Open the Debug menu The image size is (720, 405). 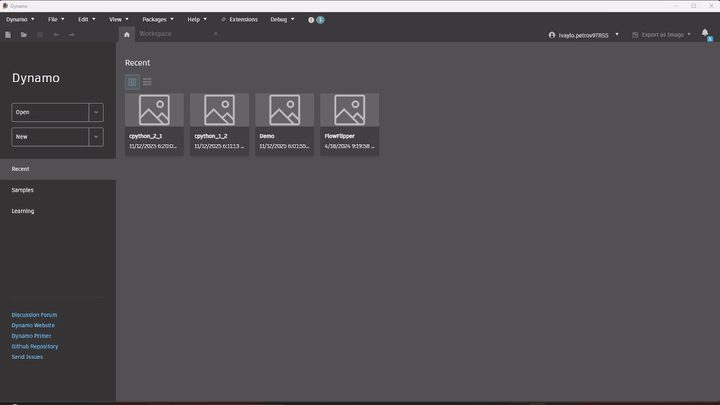click(x=282, y=19)
